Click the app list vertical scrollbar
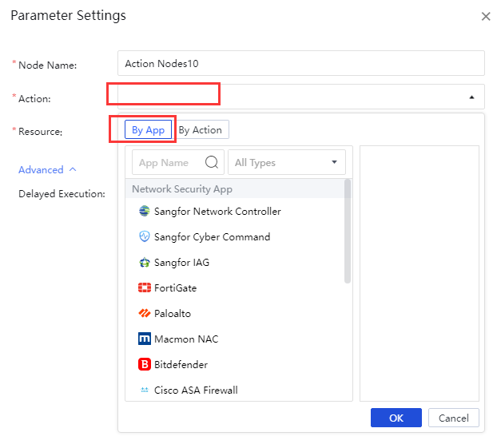The image size is (501, 448). click(x=348, y=232)
